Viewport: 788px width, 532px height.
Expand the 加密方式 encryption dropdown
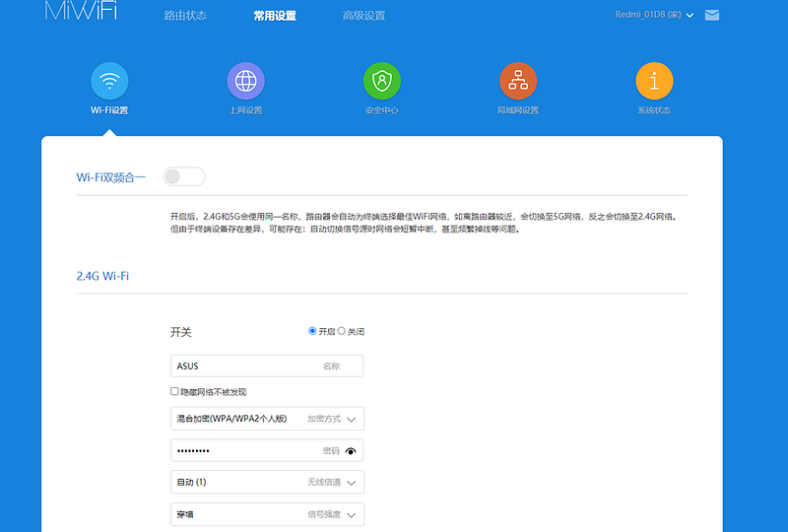coord(267,419)
